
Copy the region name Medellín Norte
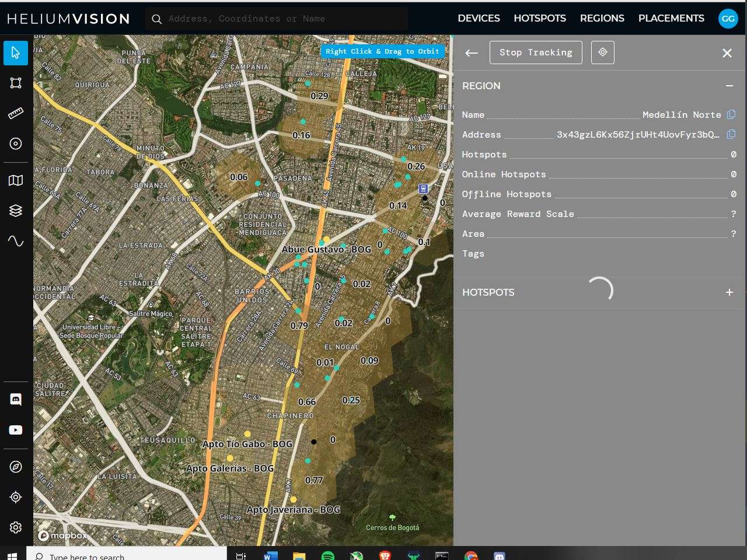point(731,114)
